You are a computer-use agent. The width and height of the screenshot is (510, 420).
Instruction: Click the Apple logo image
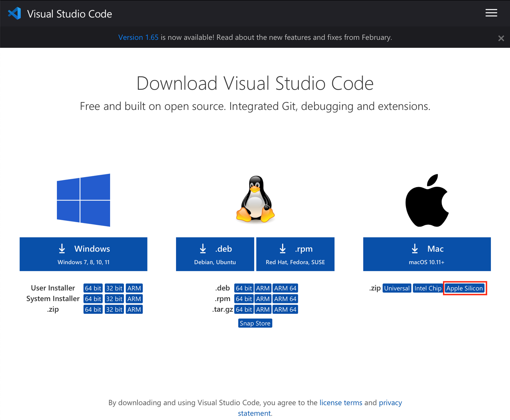[x=427, y=200]
